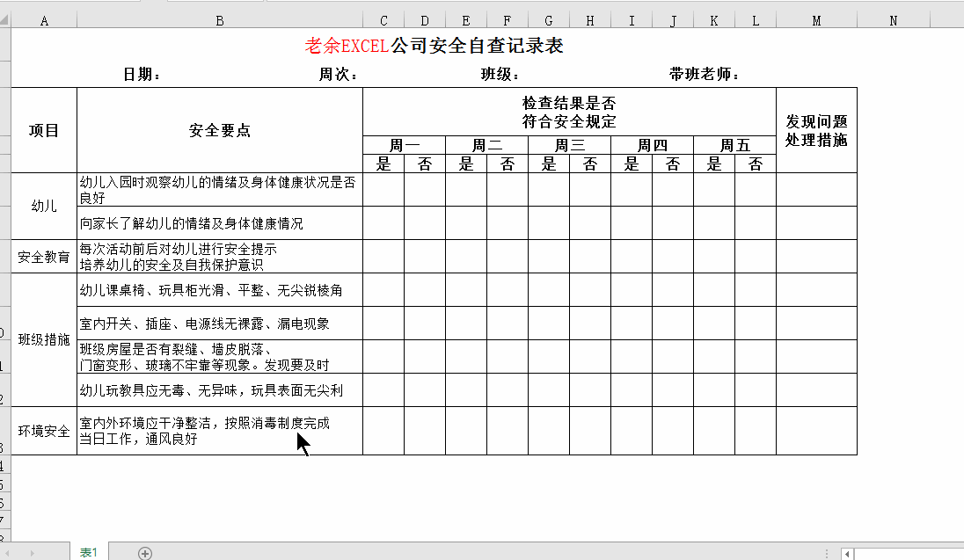This screenshot has height=560, width=964.
Task: Select the 环境安全 category cell
Action: [x=44, y=431]
